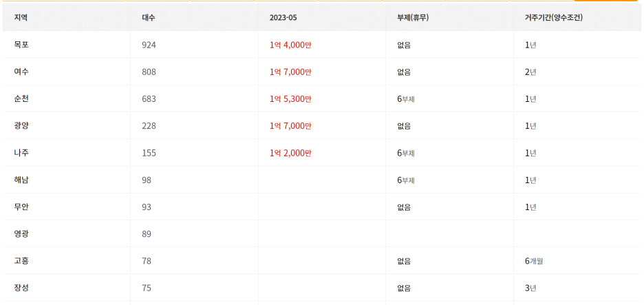Click the 683 count for 순천
The width and height of the screenshot is (644, 305).
pos(149,99)
